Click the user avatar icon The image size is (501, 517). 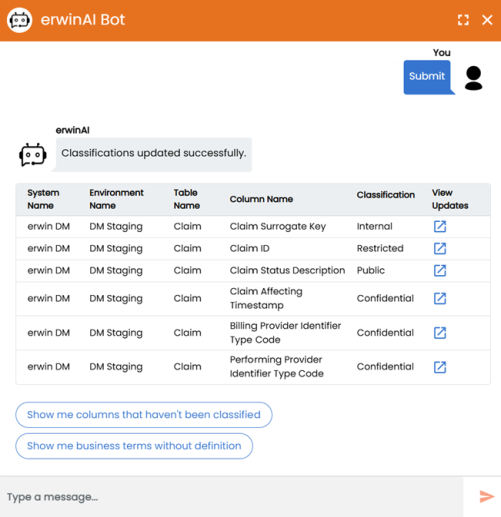coord(473,78)
